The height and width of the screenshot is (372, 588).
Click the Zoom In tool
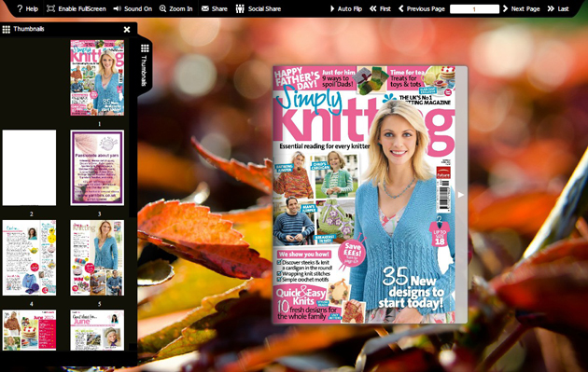coord(175,8)
